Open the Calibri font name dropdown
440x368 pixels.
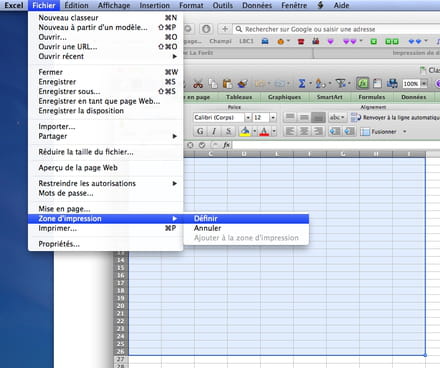248,117
